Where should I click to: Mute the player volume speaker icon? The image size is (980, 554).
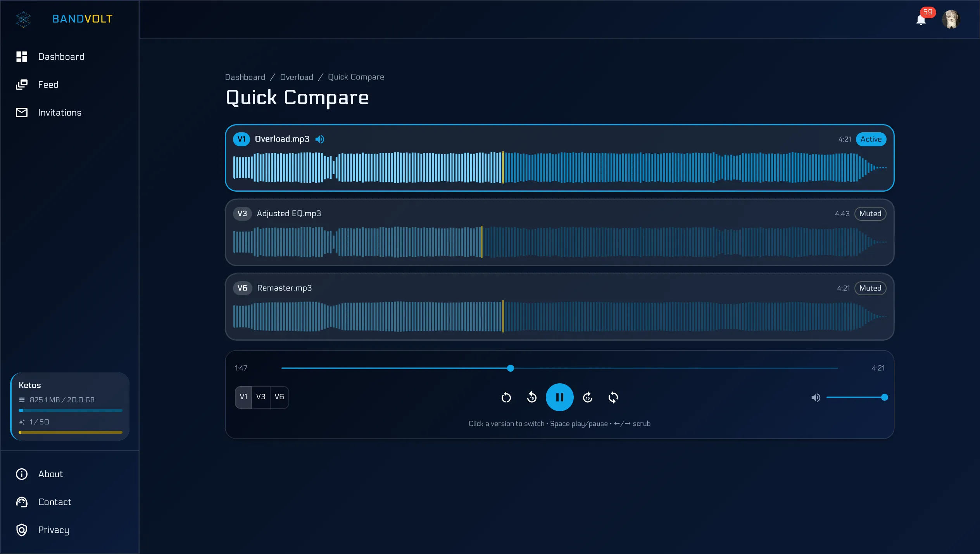(816, 398)
